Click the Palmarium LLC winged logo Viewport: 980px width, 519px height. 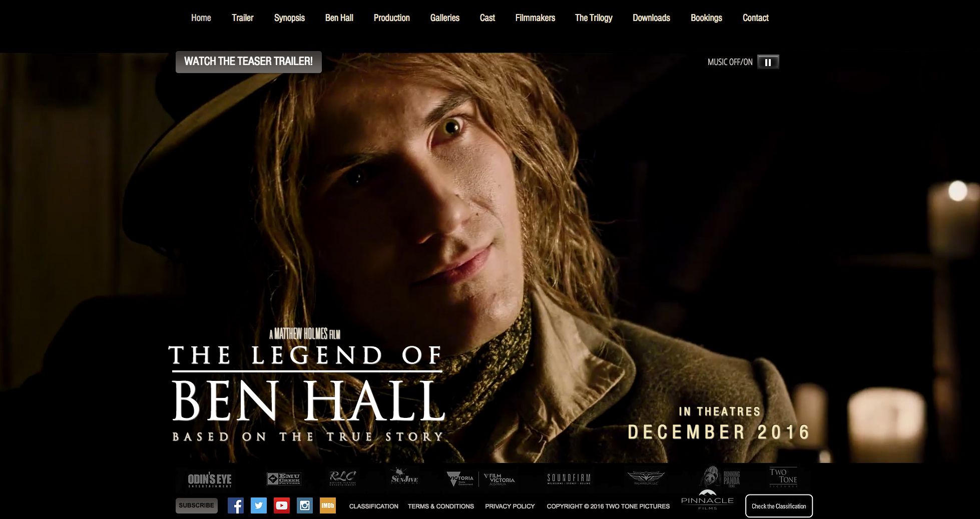tap(646, 478)
